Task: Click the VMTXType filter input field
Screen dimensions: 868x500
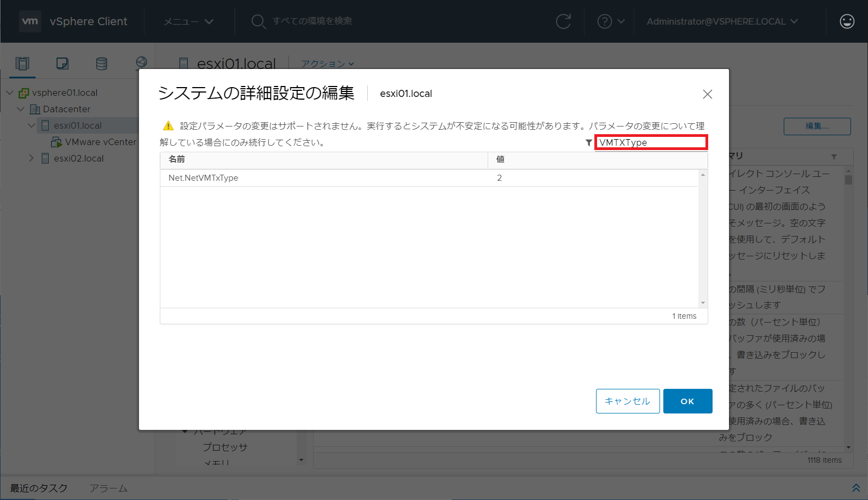Action: pos(651,142)
